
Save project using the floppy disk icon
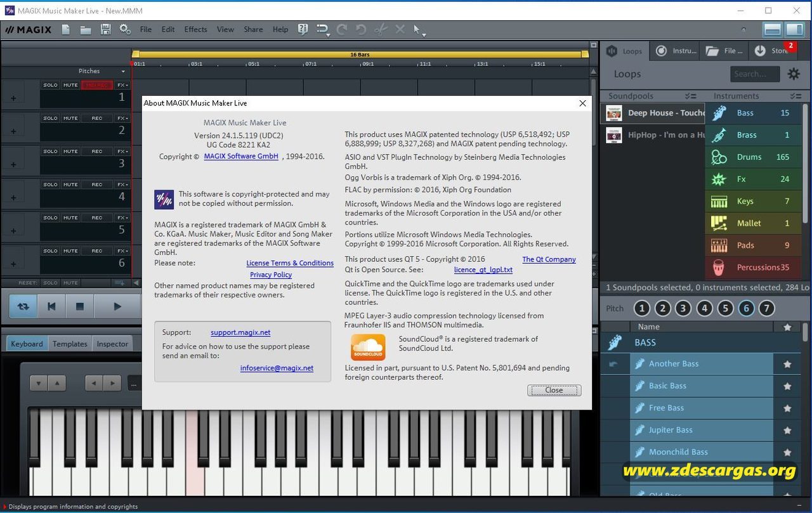click(105, 29)
